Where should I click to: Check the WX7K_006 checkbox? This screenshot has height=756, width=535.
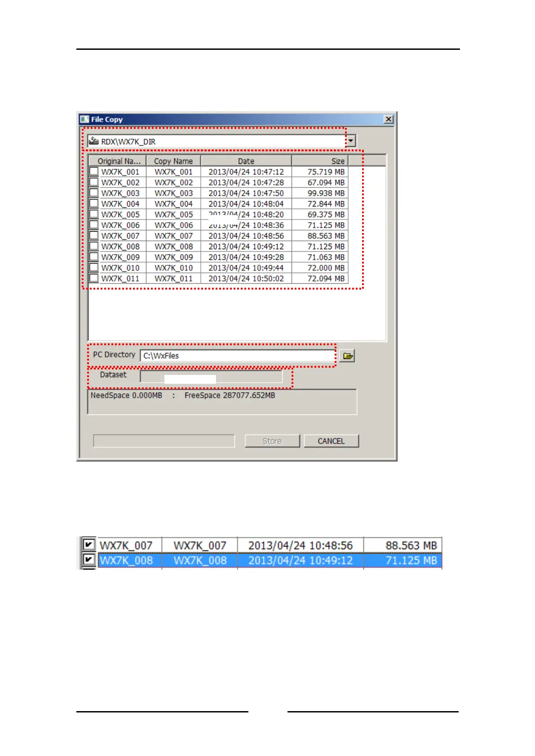point(93,224)
